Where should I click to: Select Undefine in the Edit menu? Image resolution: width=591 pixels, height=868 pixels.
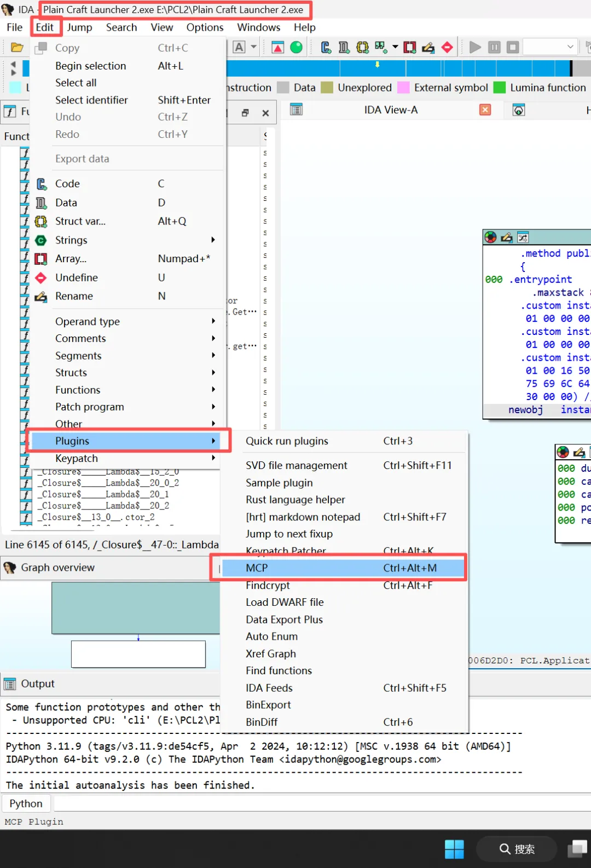pyautogui.click(x=128, y=277)
